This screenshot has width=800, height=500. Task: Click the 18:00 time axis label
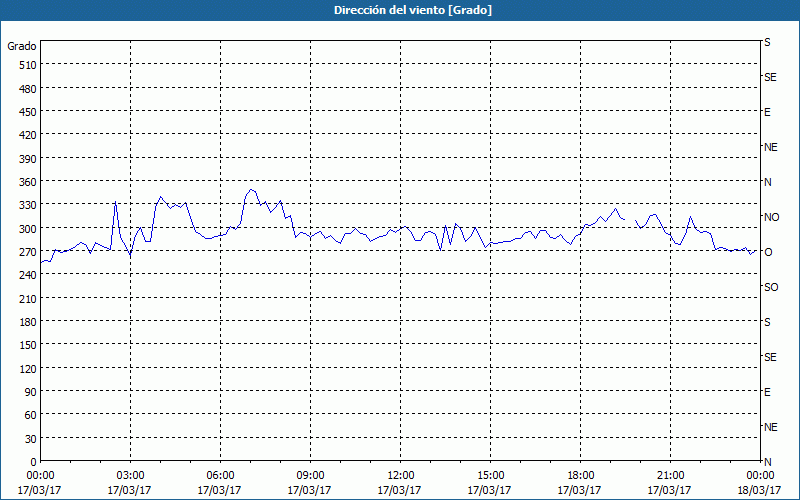click(580, 476)
